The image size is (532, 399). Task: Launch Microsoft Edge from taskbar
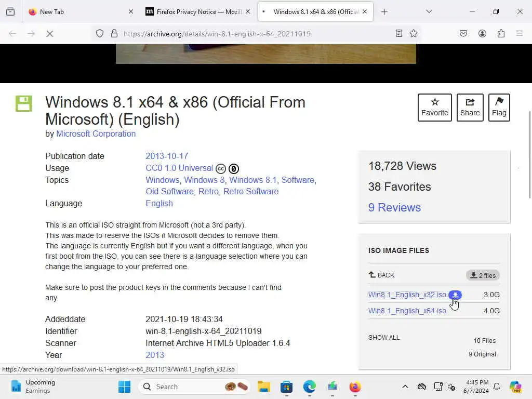pos(310,387)
